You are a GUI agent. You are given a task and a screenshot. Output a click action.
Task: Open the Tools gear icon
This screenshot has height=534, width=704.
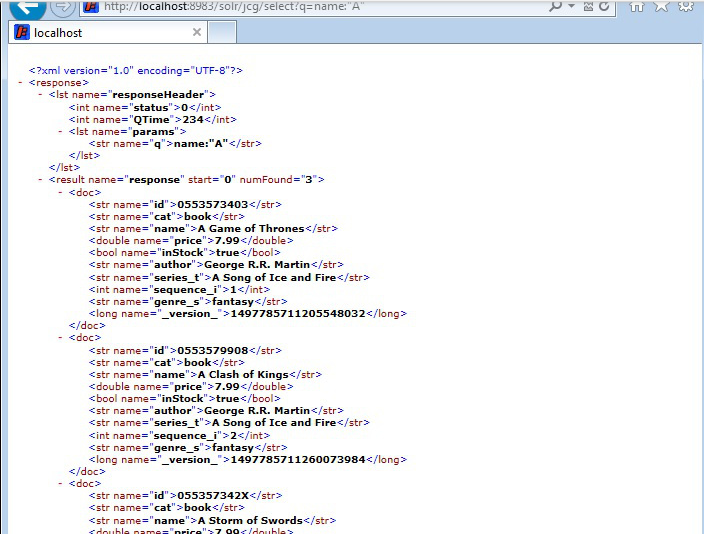685,6
